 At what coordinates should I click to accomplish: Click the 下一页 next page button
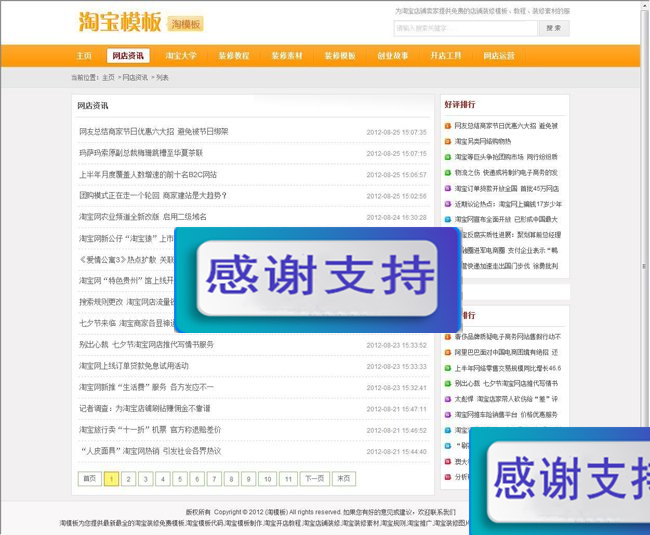coord(315,479)
